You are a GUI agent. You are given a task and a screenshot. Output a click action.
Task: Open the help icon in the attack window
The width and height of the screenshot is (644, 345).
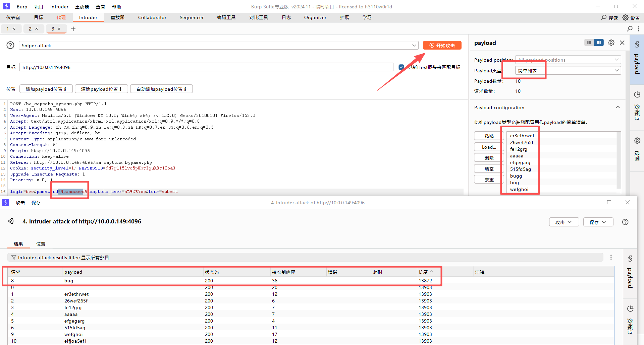click(625, 222)
